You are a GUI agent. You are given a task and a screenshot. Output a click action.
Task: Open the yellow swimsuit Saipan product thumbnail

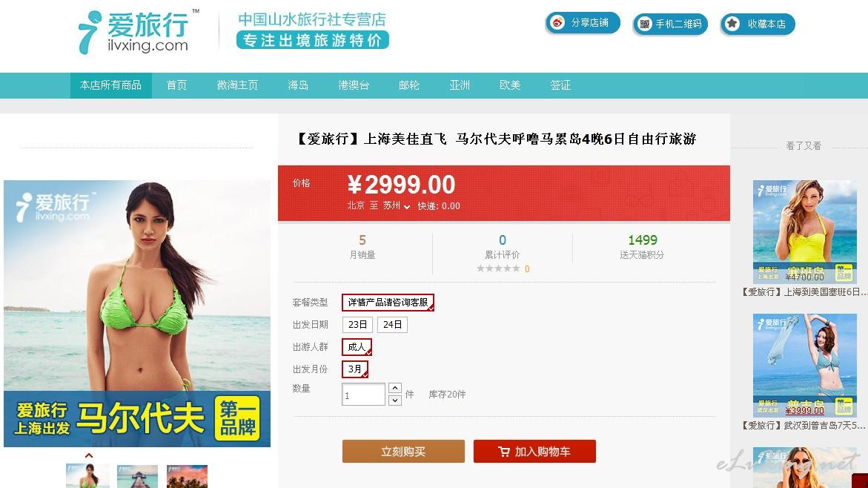tap(805, 232)
